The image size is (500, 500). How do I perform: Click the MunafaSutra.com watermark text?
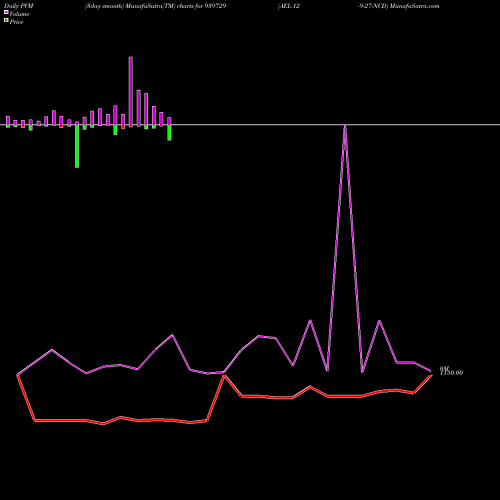[415, 6]
